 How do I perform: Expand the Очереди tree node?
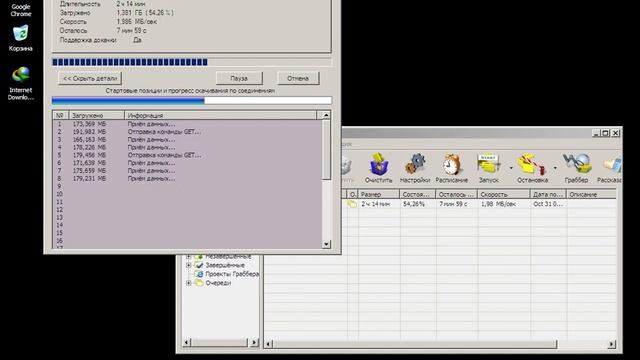[189, 283]
